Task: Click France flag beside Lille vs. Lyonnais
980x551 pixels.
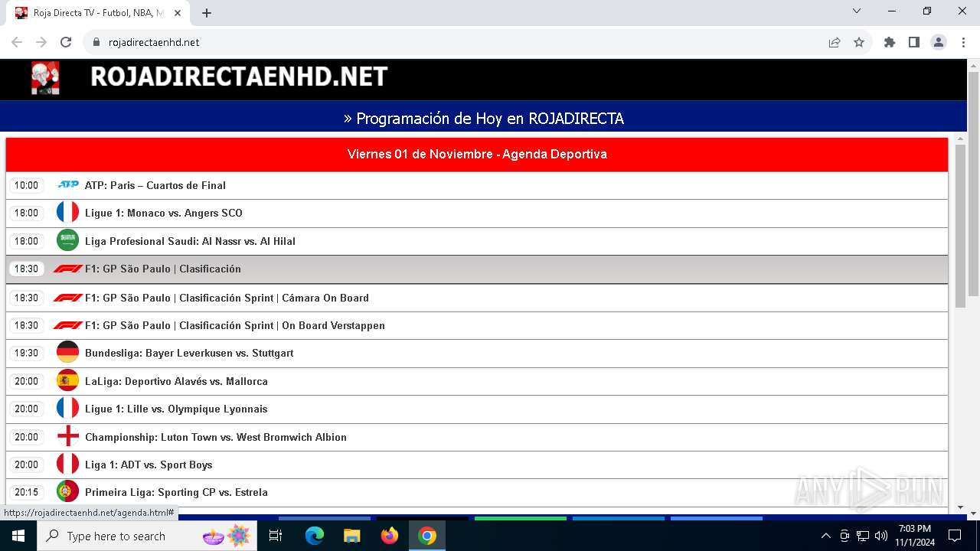Action: click(68, 409)
